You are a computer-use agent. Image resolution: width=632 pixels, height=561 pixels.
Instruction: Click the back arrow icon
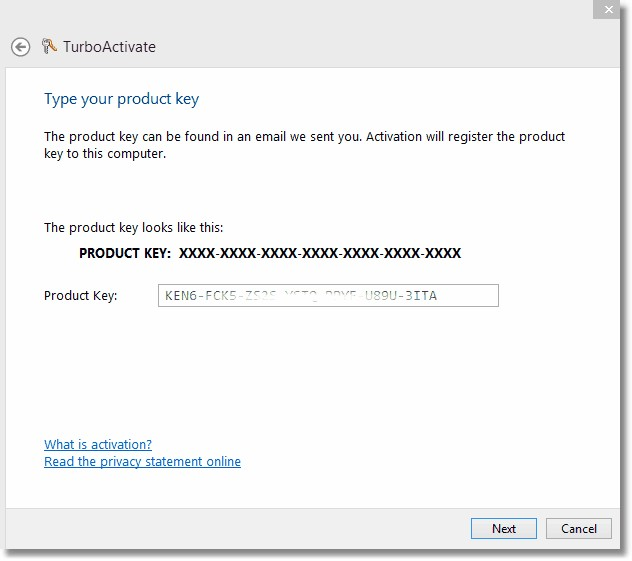click(20, 47)
